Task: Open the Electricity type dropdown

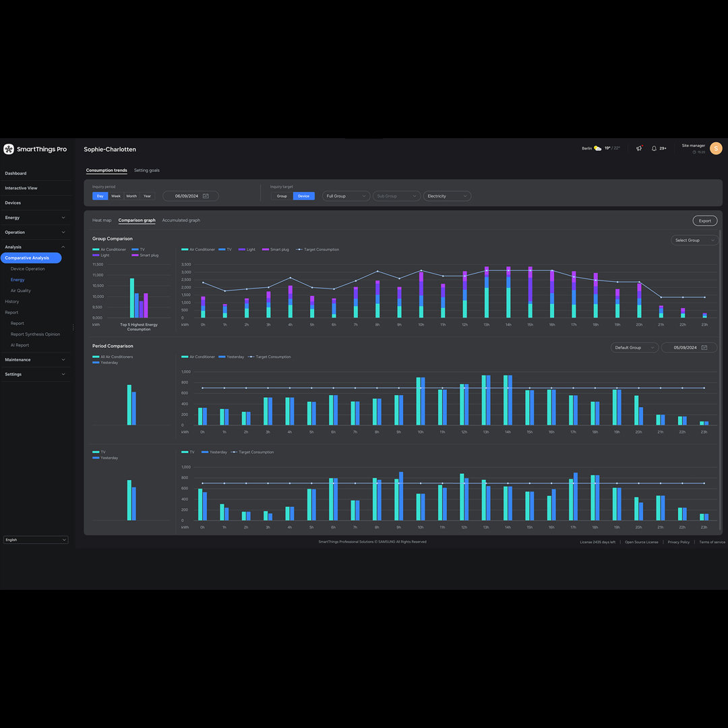Action: coord(447,196)
